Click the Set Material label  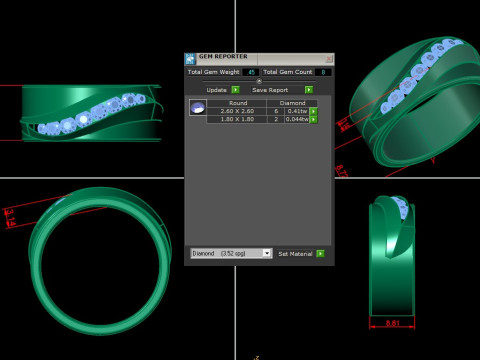point(295,254)
